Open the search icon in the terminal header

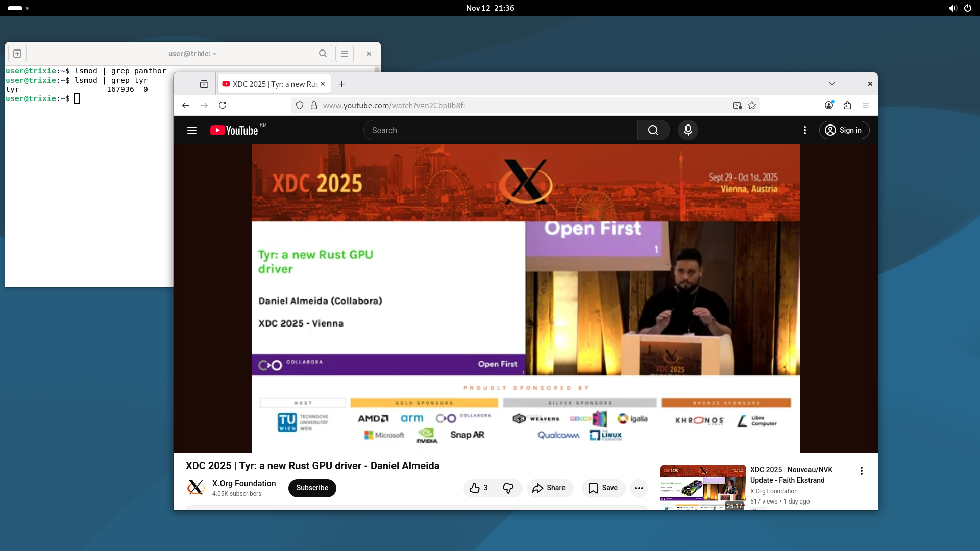(x=323, y=53)
